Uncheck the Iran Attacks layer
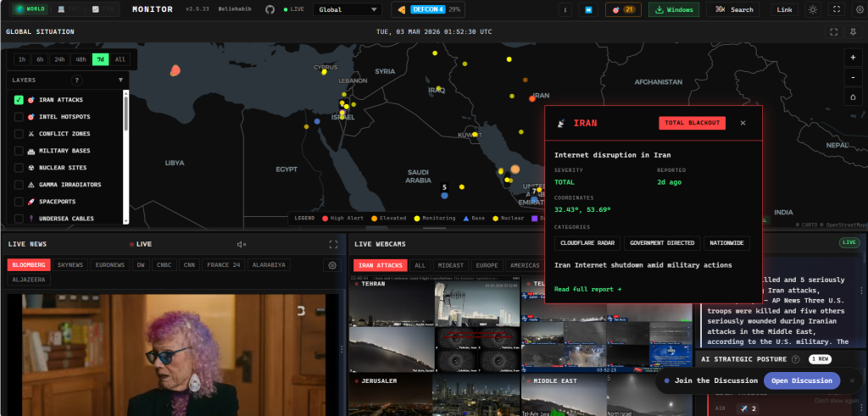 pos(19,100)
